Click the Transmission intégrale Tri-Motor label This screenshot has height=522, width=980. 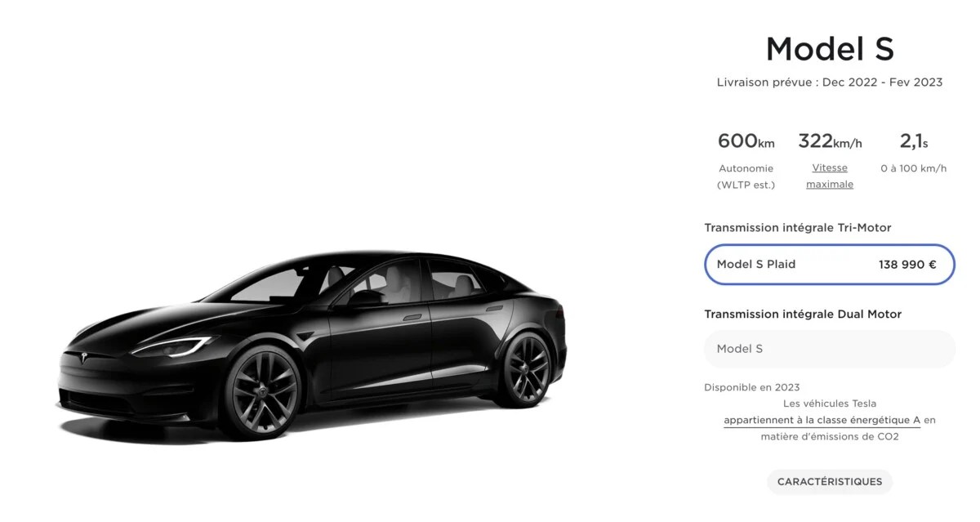798,228
